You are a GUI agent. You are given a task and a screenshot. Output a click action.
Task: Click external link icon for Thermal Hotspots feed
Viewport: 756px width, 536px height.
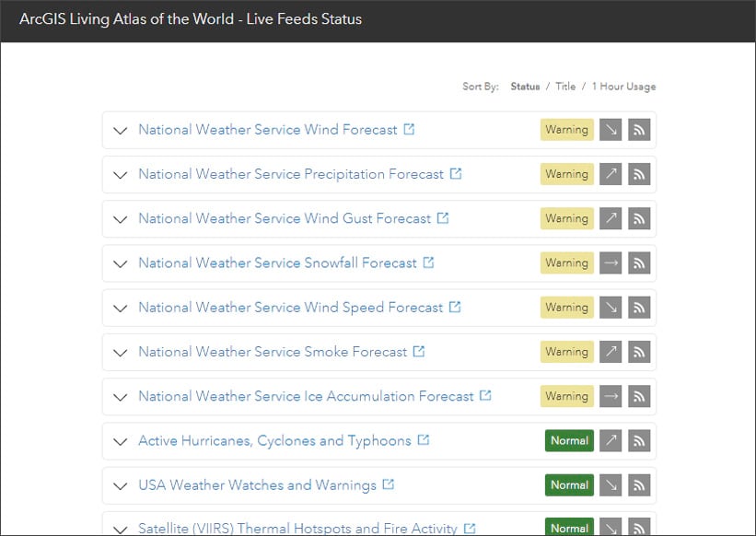pyautogui.click(x=468, y=527)
